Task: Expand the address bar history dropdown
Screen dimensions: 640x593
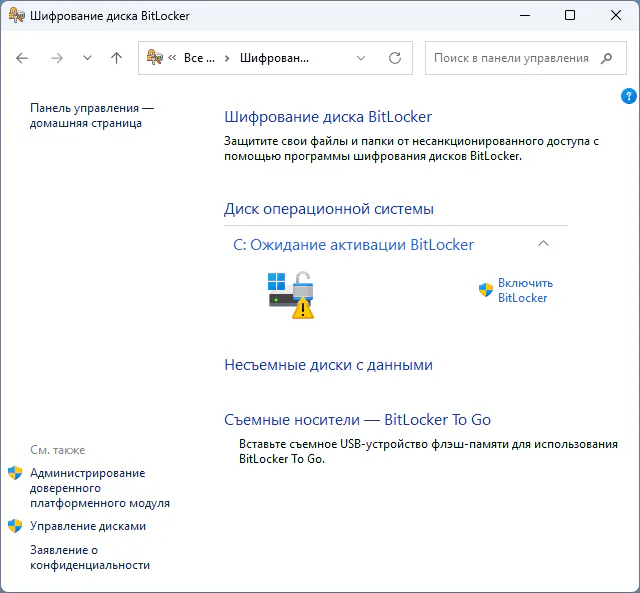Action: [x=361, y=58]
